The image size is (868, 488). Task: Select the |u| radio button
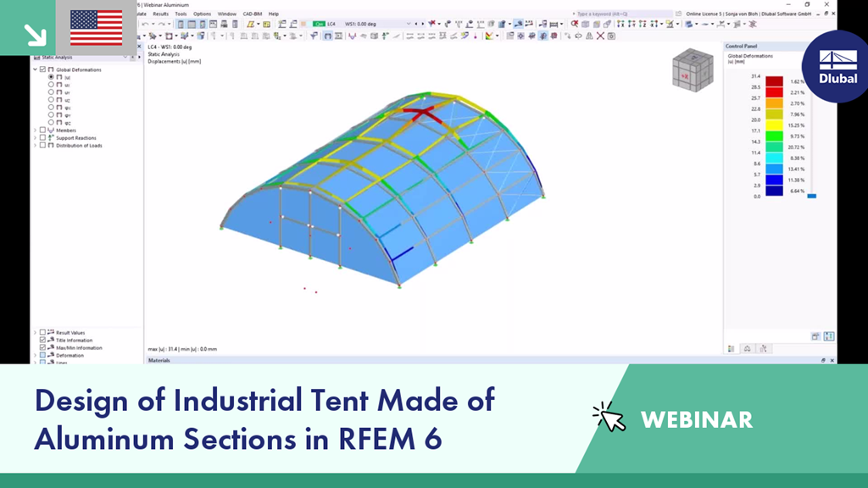(51, 77)
